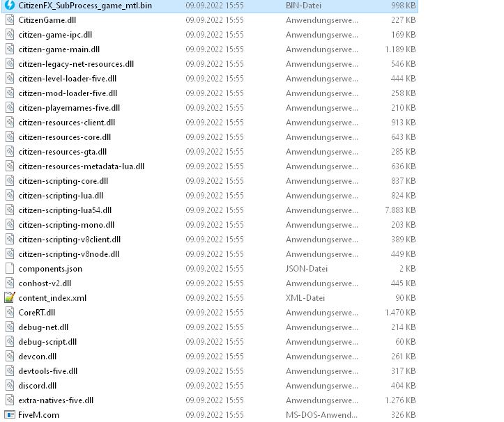Screen dimensions: 504x422
Task: Select the debug-script.dll file icon
Action: click(x=10, y=341)
